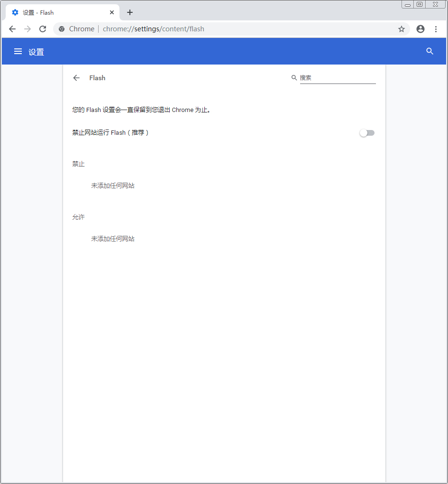
Task: Click the 禁止 section label
Action: point(78,164)
